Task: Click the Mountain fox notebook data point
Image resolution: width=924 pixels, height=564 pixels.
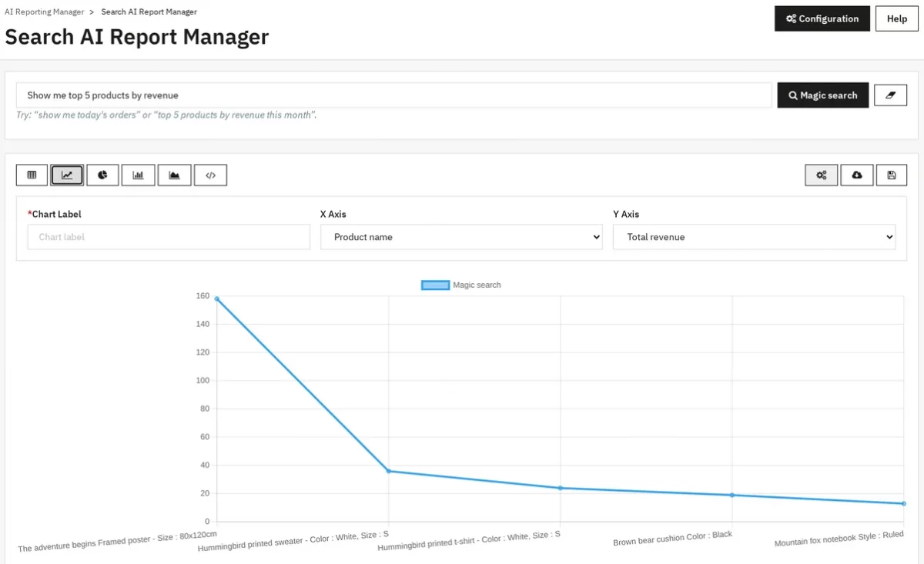Action: click(903, 503)
